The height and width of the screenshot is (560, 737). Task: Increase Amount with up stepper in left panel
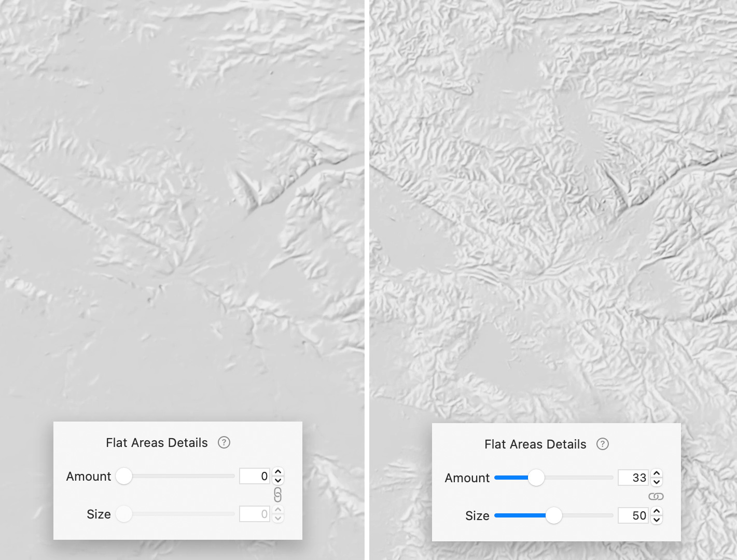click(278, 472)
